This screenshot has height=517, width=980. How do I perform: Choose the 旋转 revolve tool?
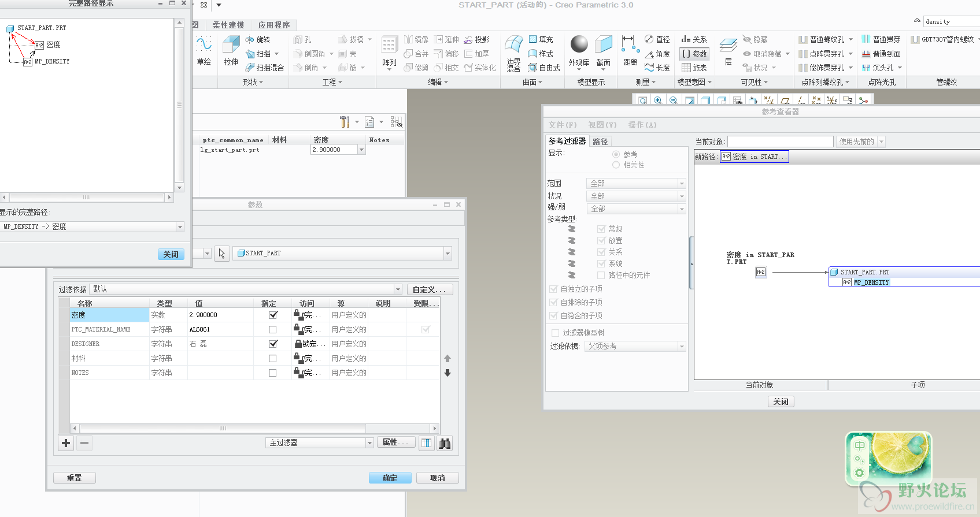[258, 39]
